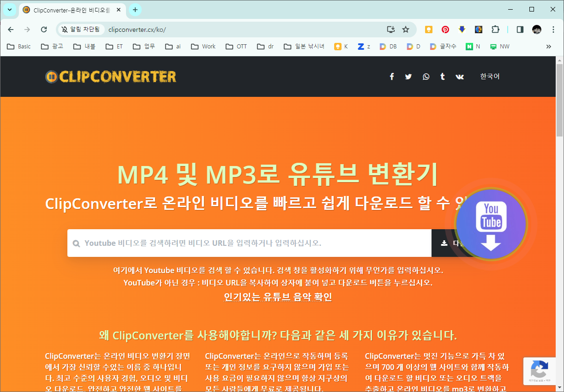Open the VK share icon

460,77
